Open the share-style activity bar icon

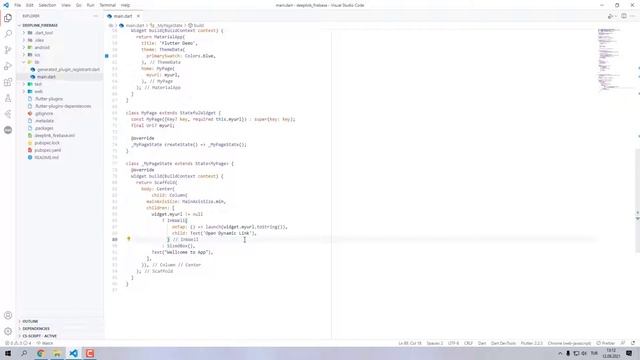(x=8, y=114)
